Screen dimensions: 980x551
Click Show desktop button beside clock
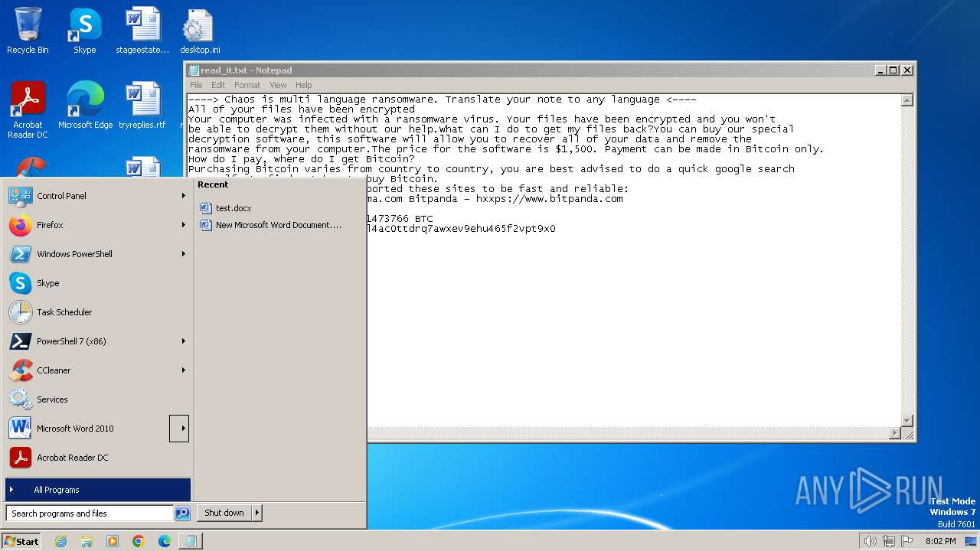972,541
